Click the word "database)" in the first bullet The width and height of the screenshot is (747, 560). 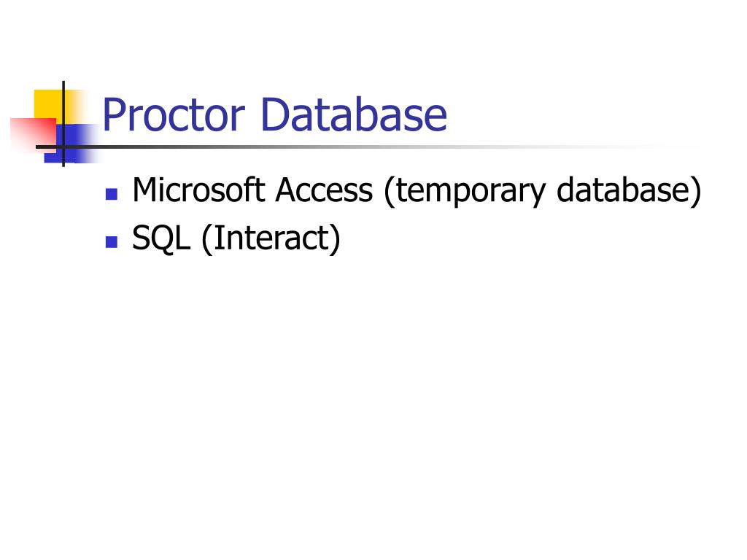point(629,191)
